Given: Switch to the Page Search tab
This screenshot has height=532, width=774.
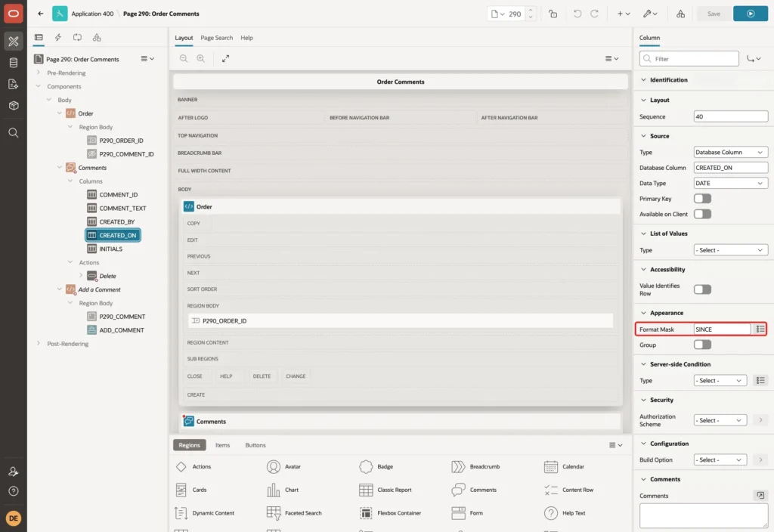Looking at the screenshot, I should tap(216, 38).
